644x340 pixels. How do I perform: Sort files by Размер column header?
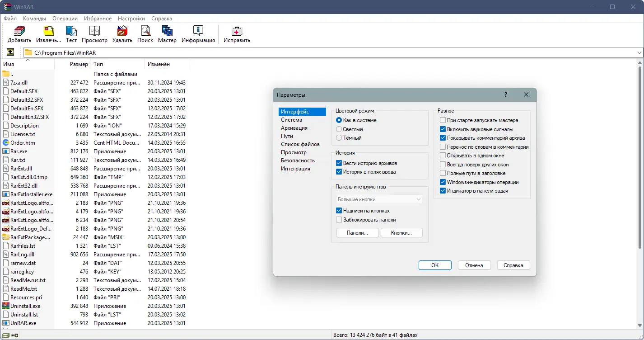pyautogui.click(x=72, y=64)
